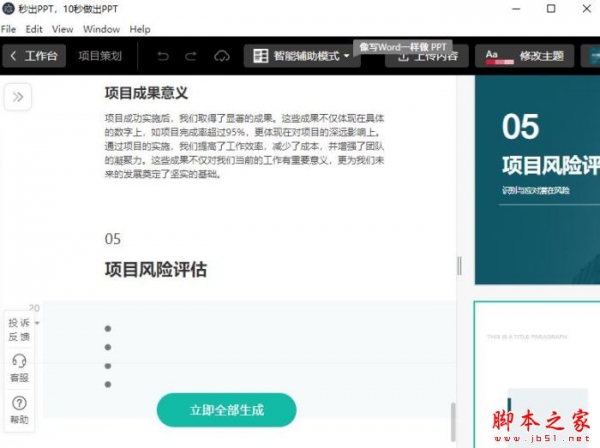Click the 项目风险评估 heading in outline
This screenshot has width=600, height=448.
(x=156, y=270)
